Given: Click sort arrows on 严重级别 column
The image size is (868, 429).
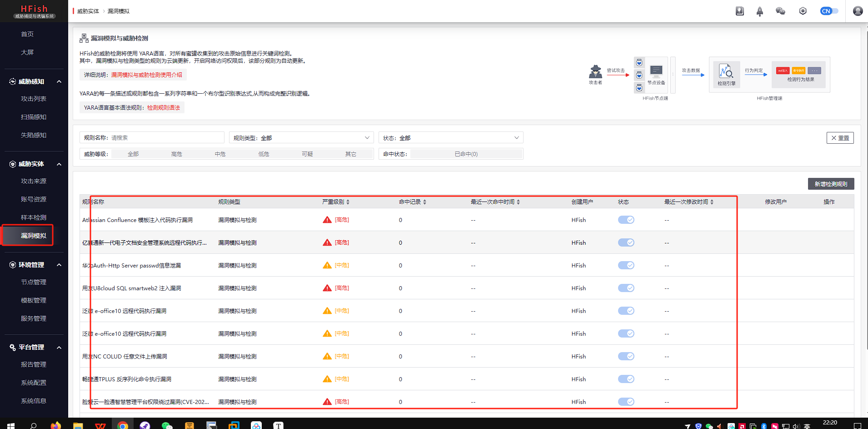Looking at the screenshot, I should point(348,202).
